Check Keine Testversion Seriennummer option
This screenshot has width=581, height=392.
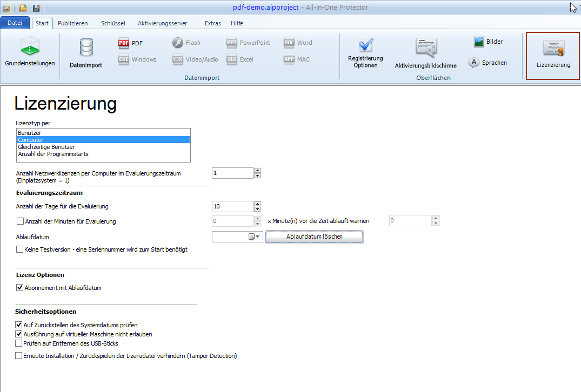point(20,249)
